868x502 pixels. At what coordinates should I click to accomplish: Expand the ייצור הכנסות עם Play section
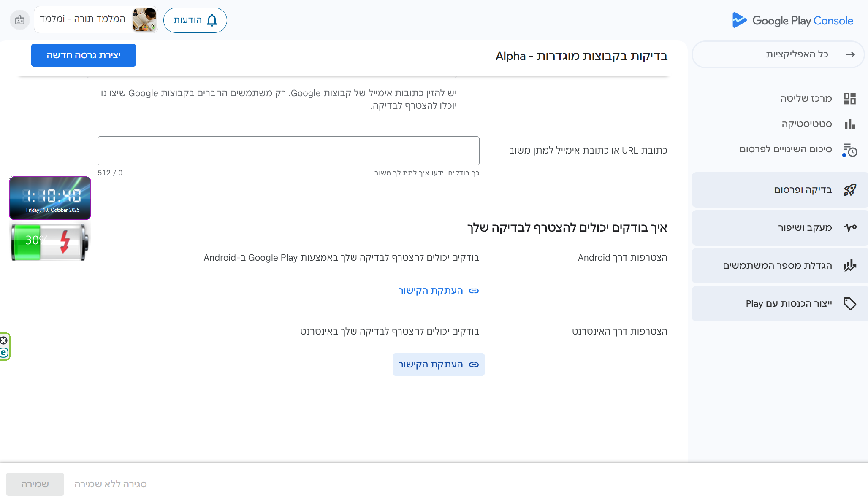point(788,304)
